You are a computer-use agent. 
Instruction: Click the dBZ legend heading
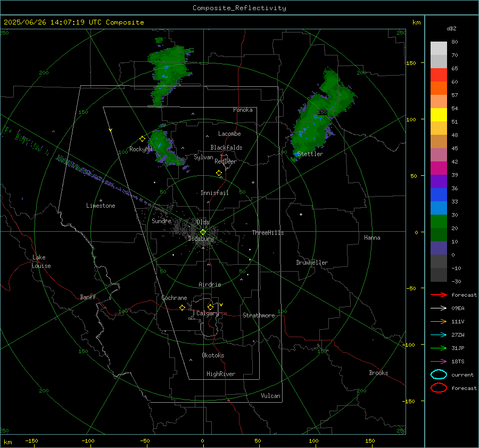pyautogui.click(x=451, y=28)
